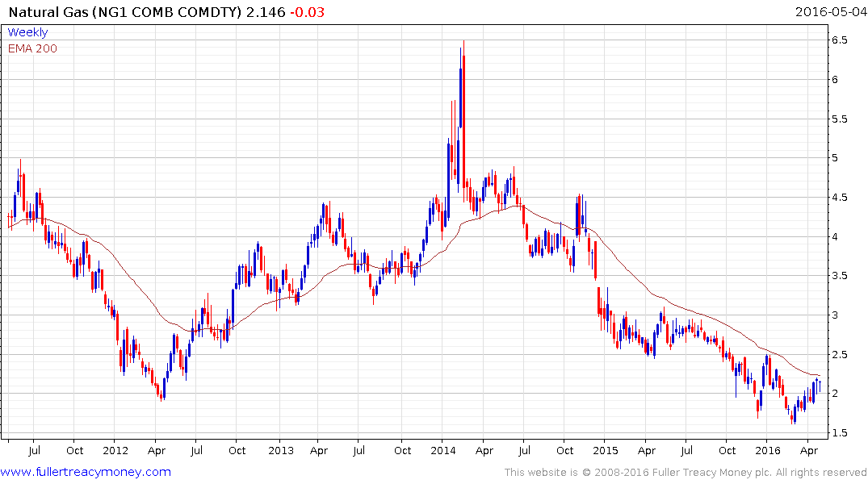Click the 4.5 price axis label
Screen dimensions: 868x484
[839, 198]
